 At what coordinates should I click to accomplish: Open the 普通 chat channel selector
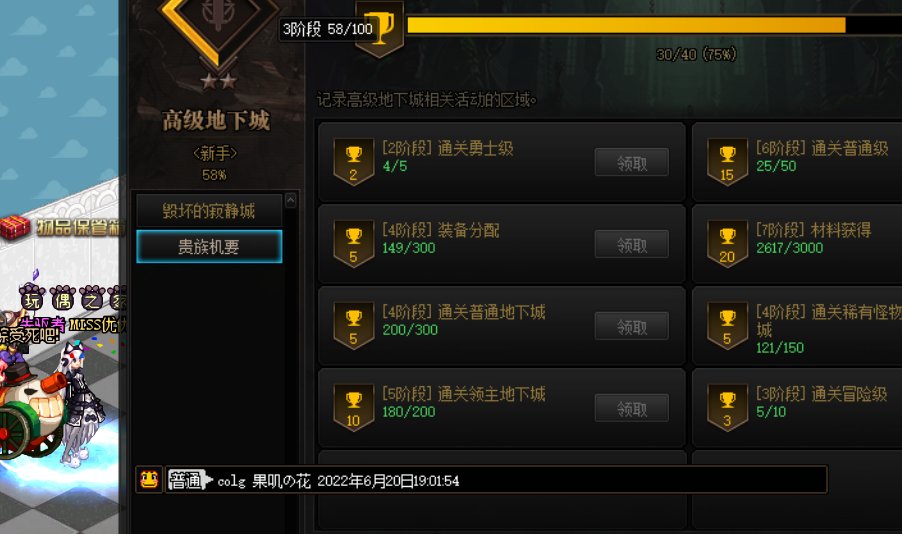190,479
